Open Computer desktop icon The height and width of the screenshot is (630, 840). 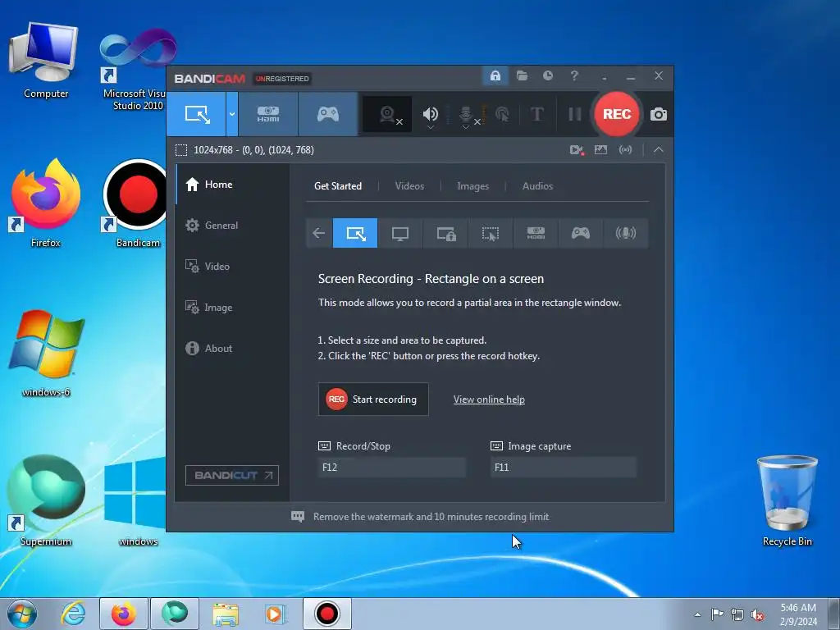click(x=46, y=61)
